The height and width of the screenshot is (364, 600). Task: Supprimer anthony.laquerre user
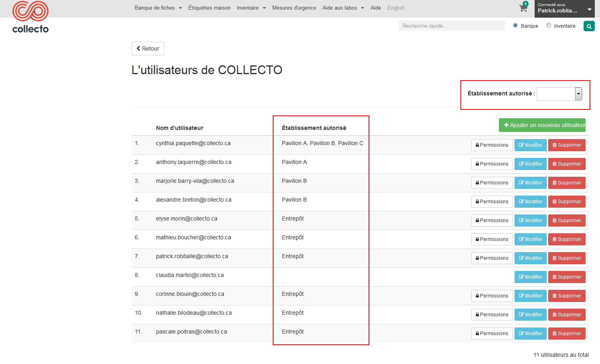click(x=567, y=164)
